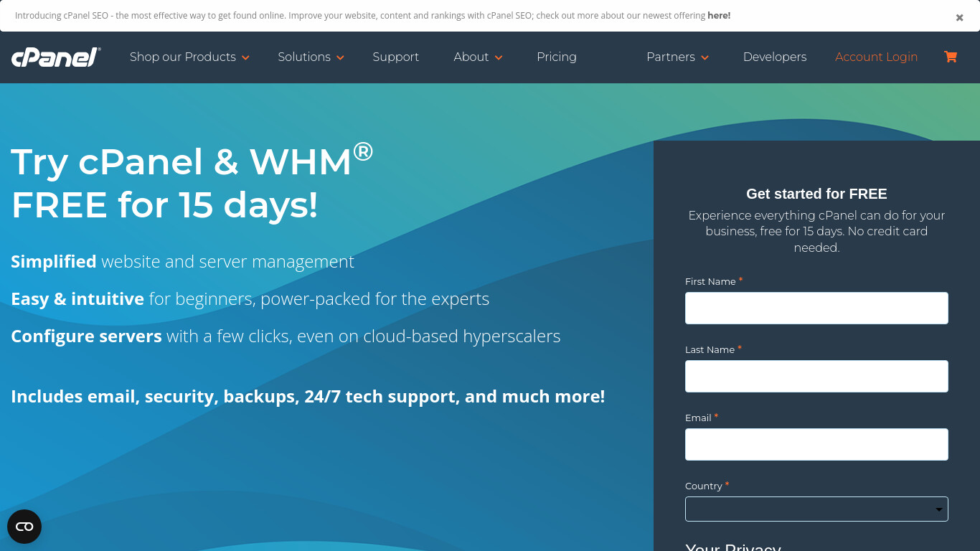Expand the Solutions menu

tap(311, 57)
